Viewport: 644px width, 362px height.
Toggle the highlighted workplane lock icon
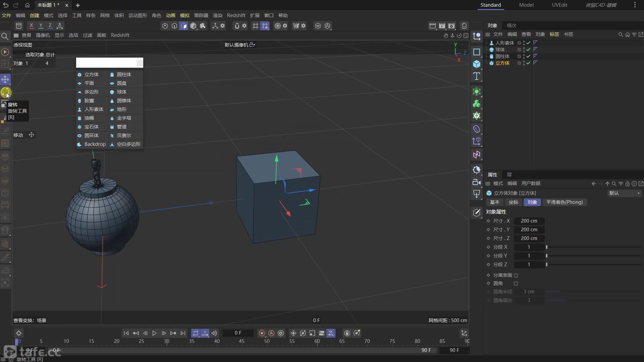(265, 26)
